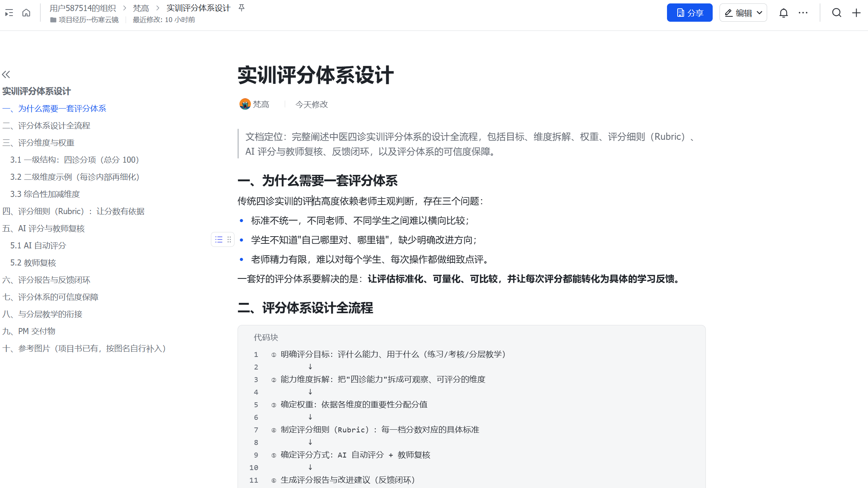Grab the block drag handle dots
868x488 pixels.
(229, 240)
